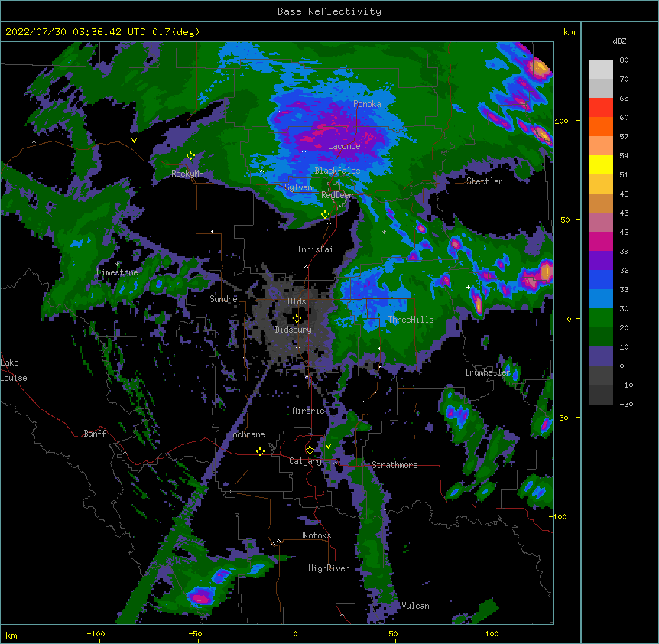Select the 0 tick on the bottom axis

pos(295,633)
